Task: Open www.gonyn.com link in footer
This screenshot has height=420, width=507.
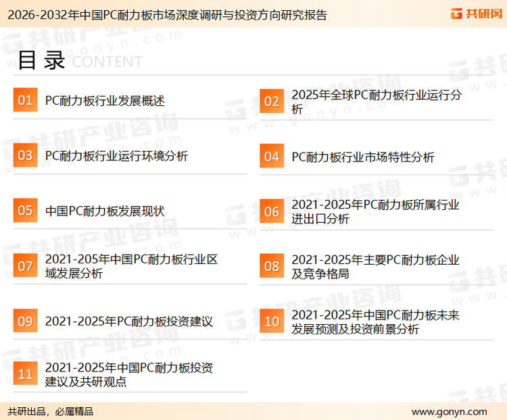Action: [449, 412]
